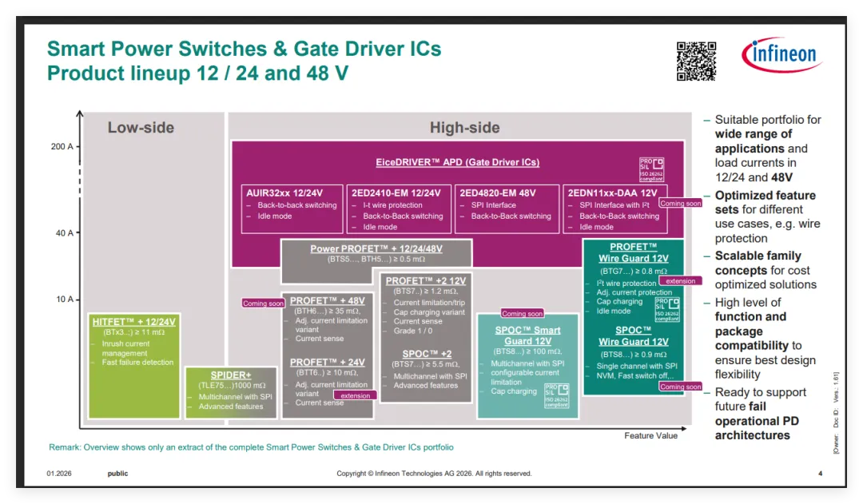This screenshot has height=504, width=863.
Task: Click the Infineon logo
Action: pos(781,54)
